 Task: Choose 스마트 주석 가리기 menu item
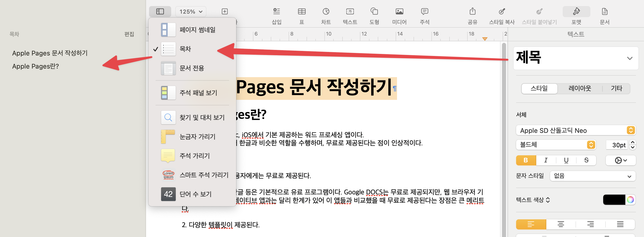pyautogui.click(x=192, y=175)
